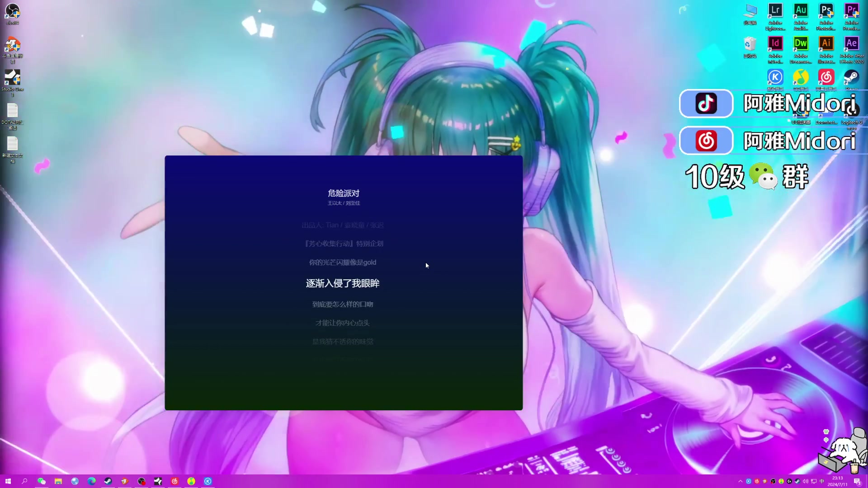Open the notification center with 3 notifications

click(x=857, y=481)
